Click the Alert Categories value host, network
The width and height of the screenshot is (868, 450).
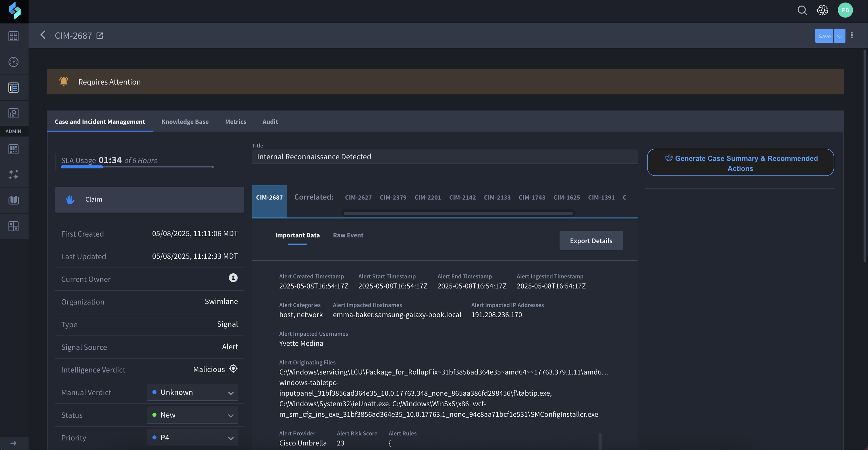[x=301, y=314]
